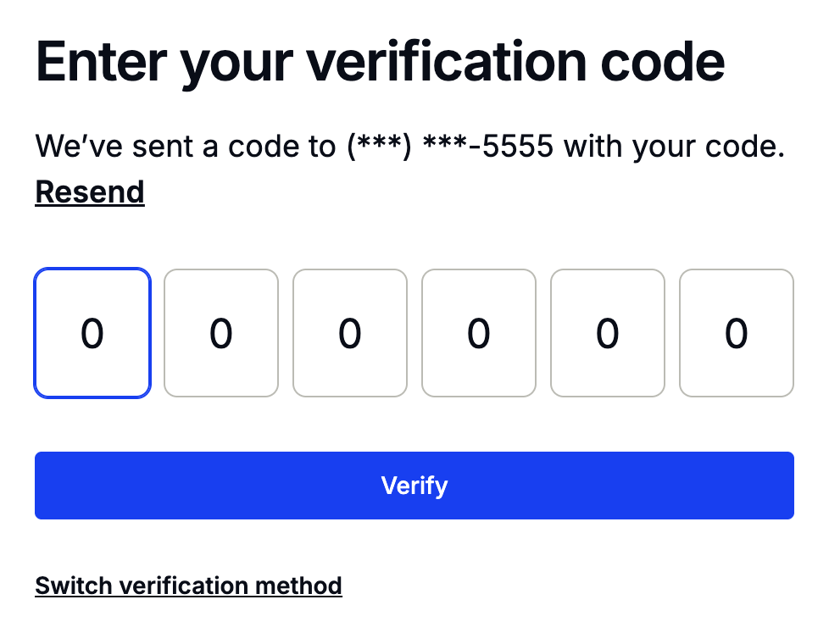829x644 pixels.
Task: Open Switch verification method link
Action: 188,586
